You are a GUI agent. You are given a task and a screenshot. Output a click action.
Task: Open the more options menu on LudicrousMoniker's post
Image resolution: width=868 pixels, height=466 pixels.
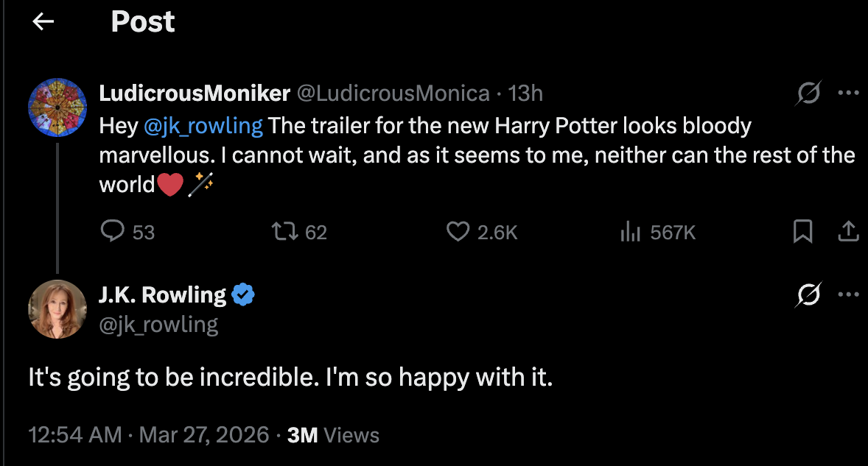850,93
